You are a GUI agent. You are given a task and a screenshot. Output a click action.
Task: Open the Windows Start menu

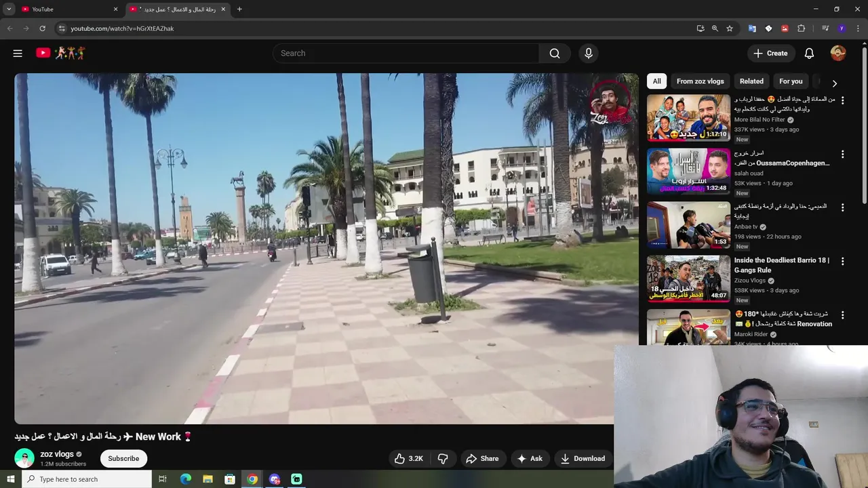click(10, 479)
